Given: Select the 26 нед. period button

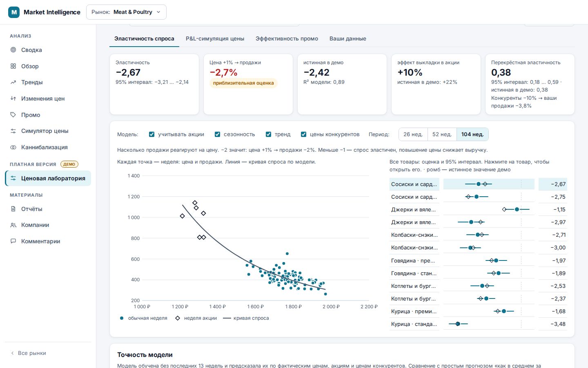Looking at the screenshot, I should click(x=413, y=134).
